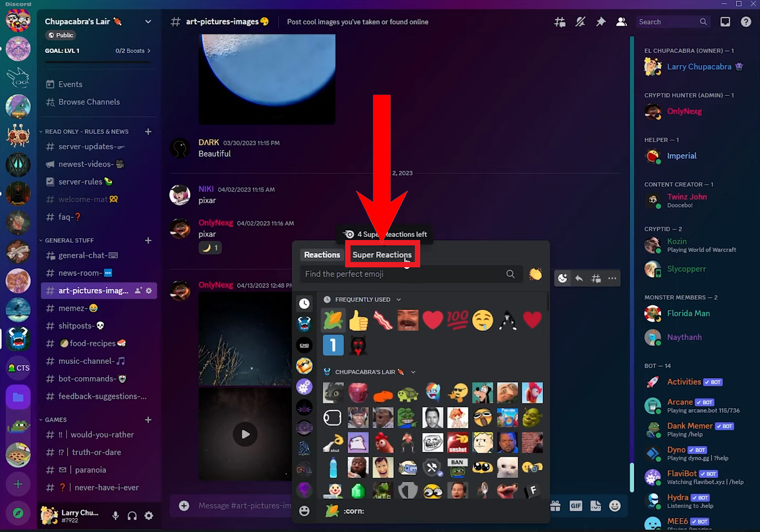Create invite for art-pictures-images channel

pyautogui.click(x=138, y=290)
